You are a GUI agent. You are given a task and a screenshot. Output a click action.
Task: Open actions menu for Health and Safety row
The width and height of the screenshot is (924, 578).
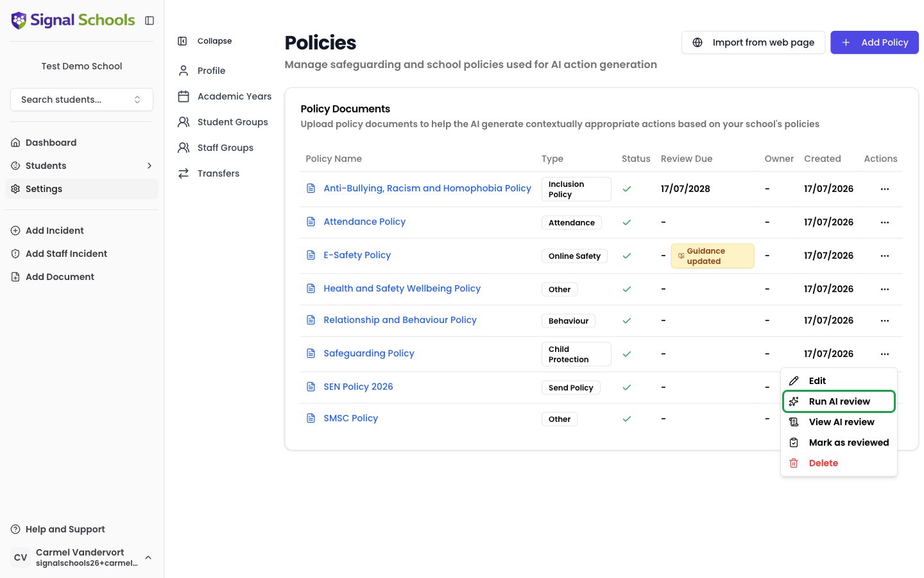[x=885, y=289]
